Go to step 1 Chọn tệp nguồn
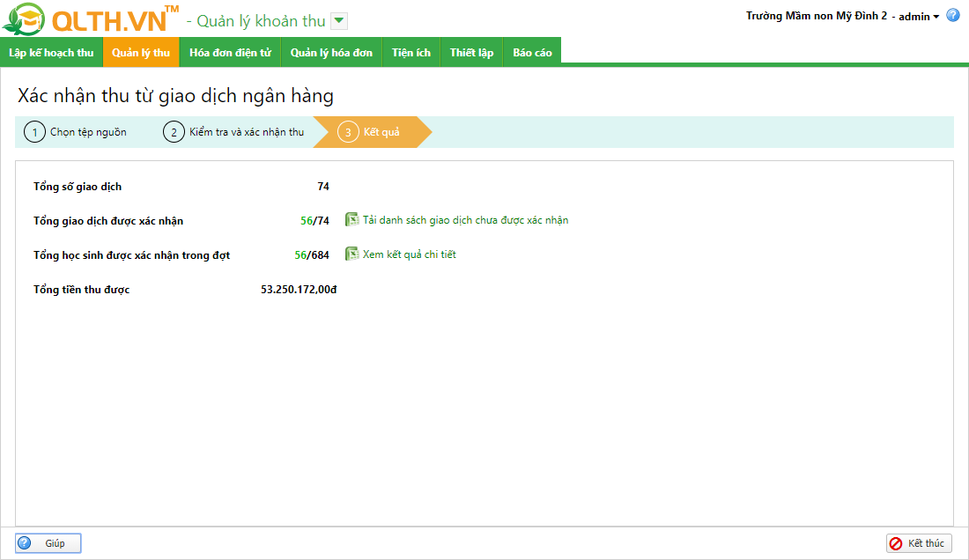Image resolution: width=969 pixels, height=560 pixels. click(x=76, y=132)
